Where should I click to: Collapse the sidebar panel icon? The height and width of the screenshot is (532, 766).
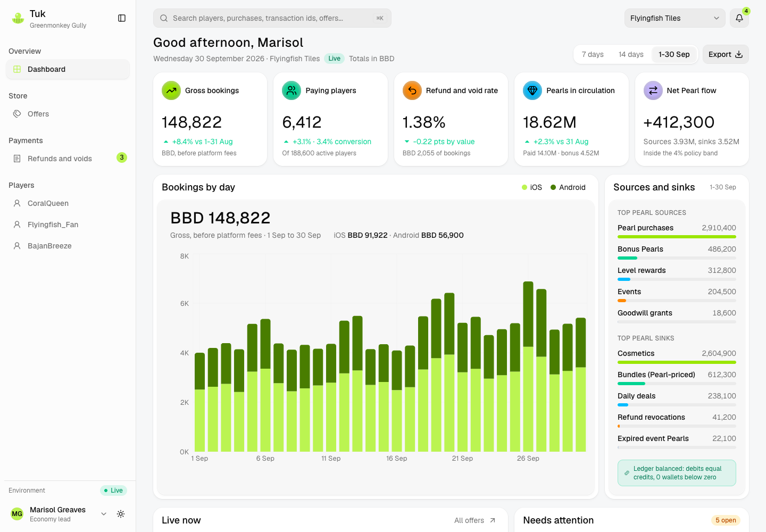pos(122,18)
